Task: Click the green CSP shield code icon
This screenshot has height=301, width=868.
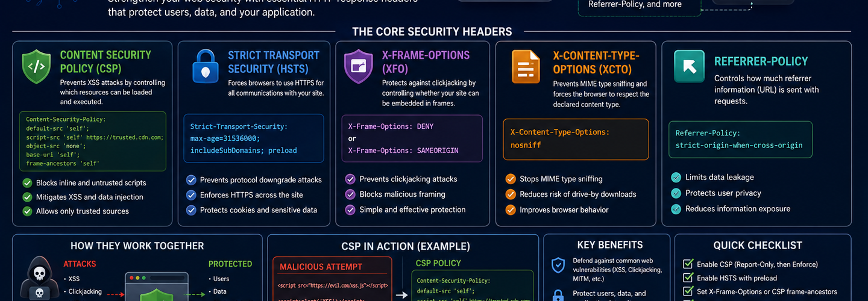Action: (37, 67)
